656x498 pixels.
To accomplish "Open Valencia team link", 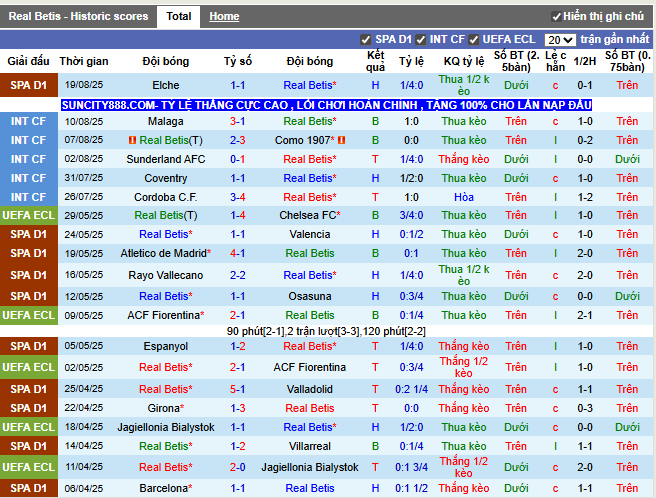I will pyautogui.click(x=310, y=234).
